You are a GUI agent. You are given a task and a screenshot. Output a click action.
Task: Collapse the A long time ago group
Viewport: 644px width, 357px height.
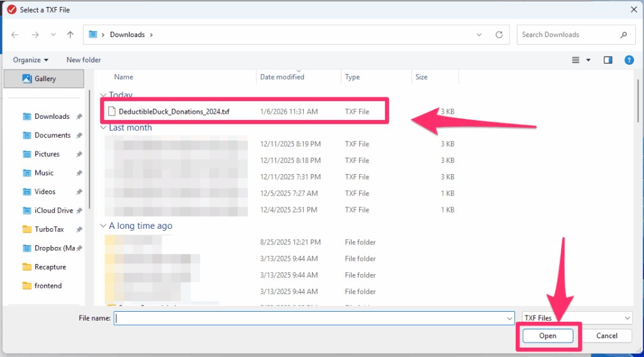coord(104,226)
